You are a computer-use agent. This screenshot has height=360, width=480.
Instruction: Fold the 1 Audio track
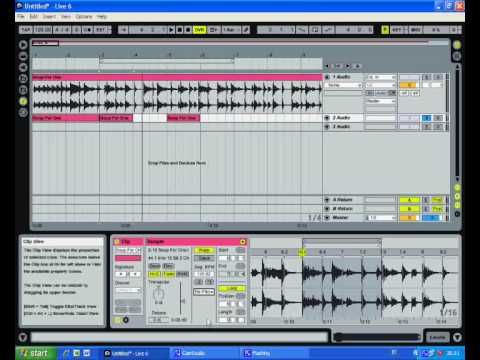tap(327, 77)
